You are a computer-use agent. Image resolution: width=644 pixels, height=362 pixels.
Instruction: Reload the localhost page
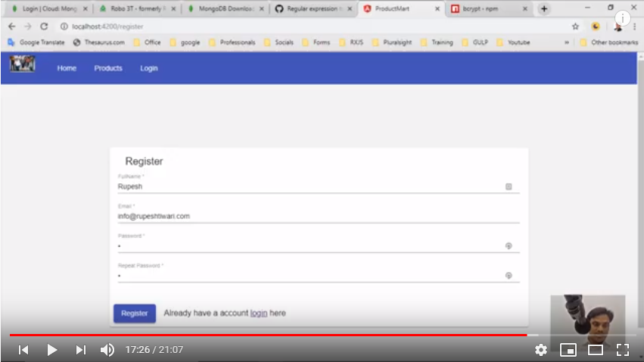coord(44,26)
